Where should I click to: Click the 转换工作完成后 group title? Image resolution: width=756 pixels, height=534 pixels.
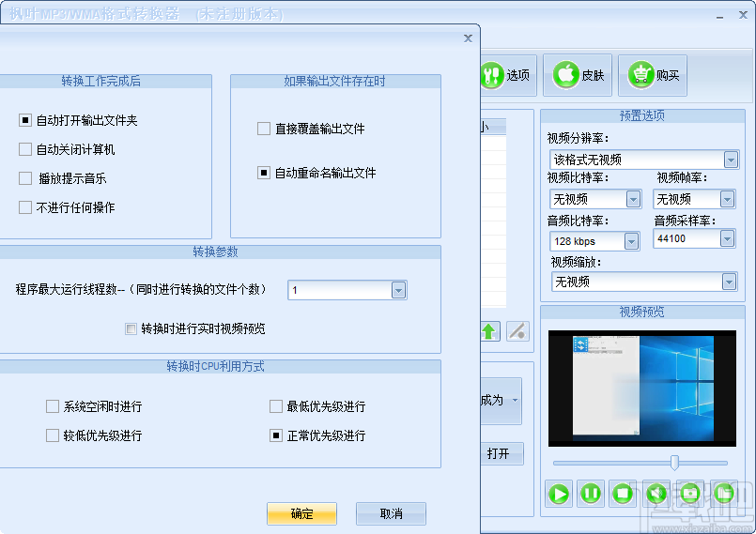tap(100, 81)
